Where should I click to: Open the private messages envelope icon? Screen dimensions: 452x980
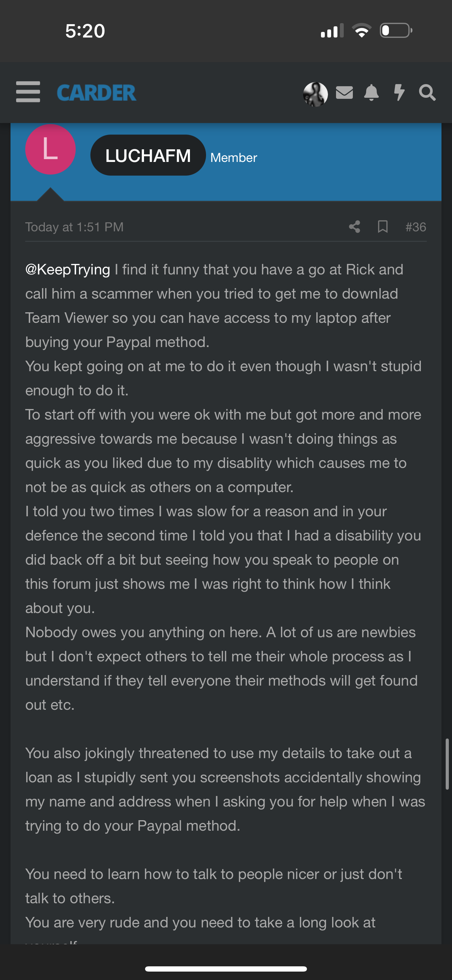(x=344, y=93)
